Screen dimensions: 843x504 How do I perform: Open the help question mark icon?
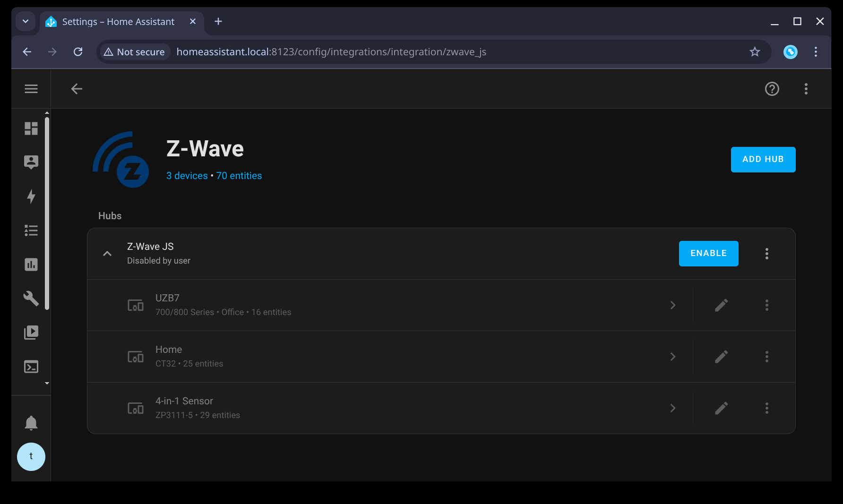click(x=772, y=89)
